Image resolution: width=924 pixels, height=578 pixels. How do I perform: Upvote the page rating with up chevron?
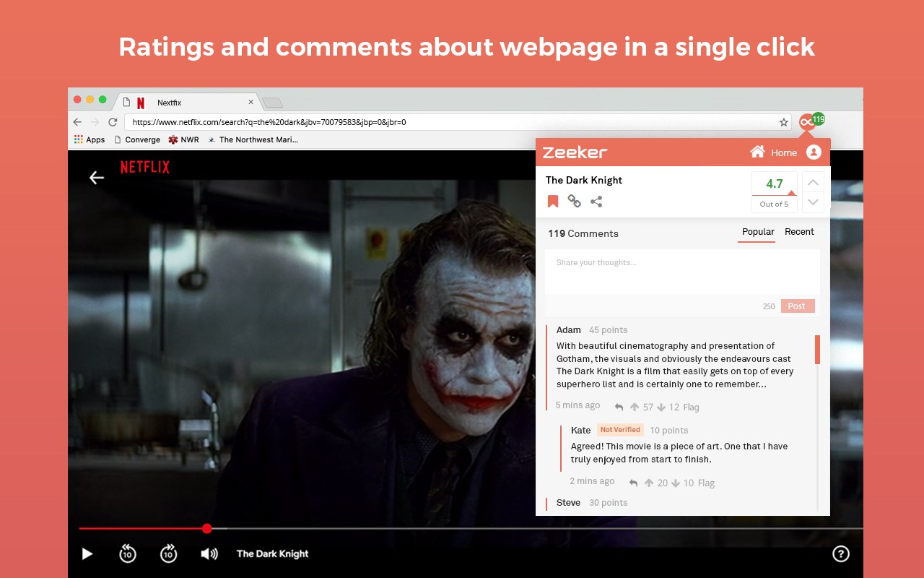[813, 182]
